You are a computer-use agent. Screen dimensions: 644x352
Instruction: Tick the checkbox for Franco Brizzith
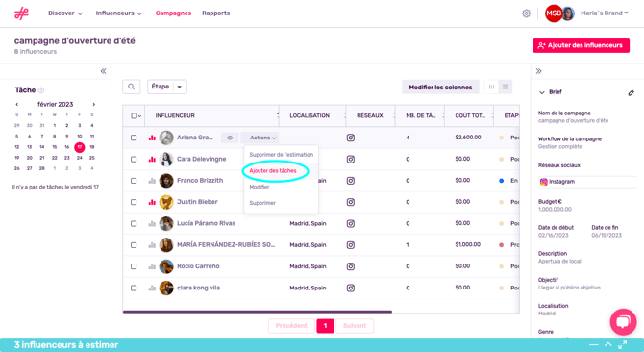pos(134,181)
